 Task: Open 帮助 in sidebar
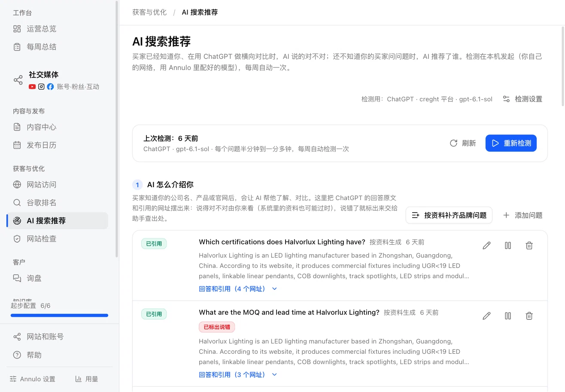[x=57, y=355]
